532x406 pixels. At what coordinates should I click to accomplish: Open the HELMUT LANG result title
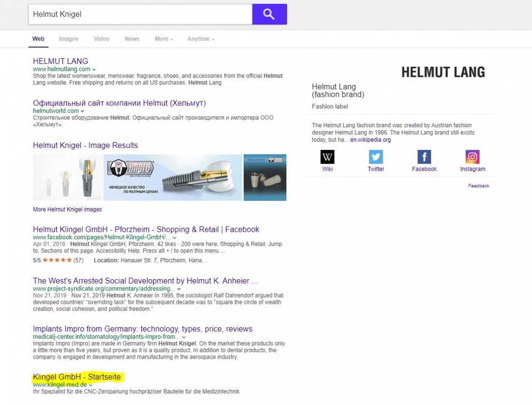60,61
